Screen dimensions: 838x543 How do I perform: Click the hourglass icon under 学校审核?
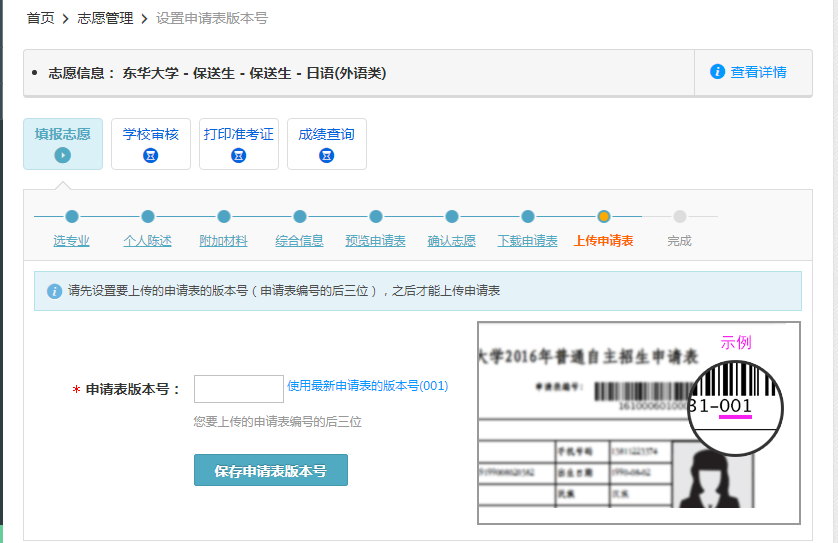point(150,155)
